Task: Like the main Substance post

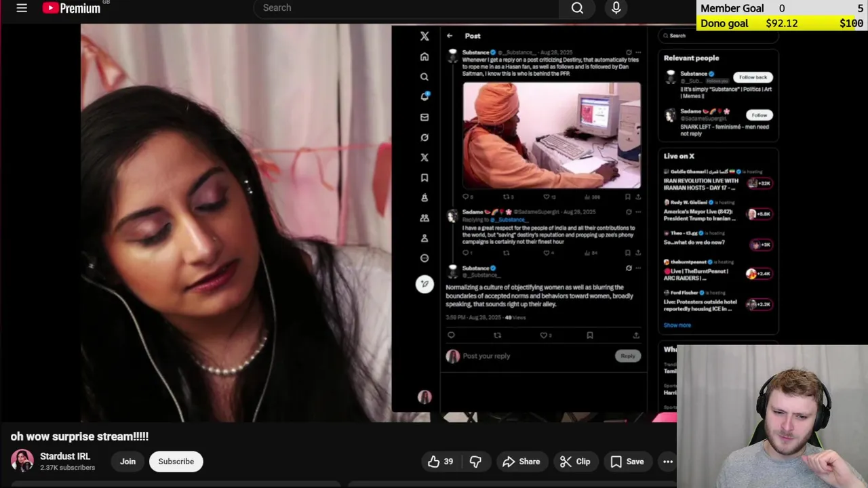Action: point(545,335)
